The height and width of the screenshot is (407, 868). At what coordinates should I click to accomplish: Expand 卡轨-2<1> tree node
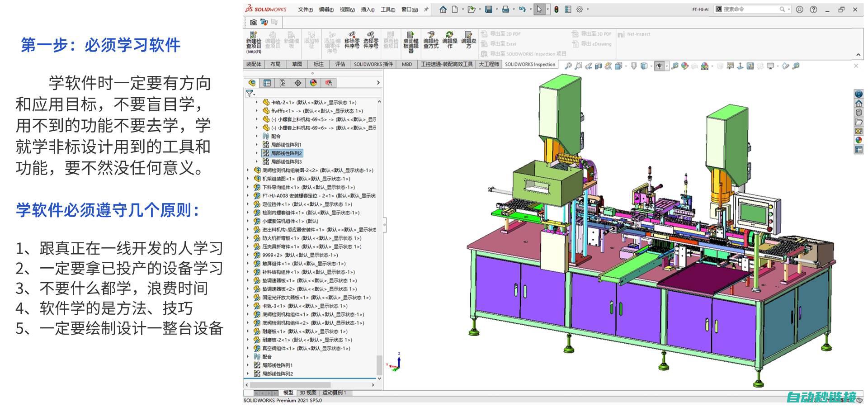coord(256,102)
